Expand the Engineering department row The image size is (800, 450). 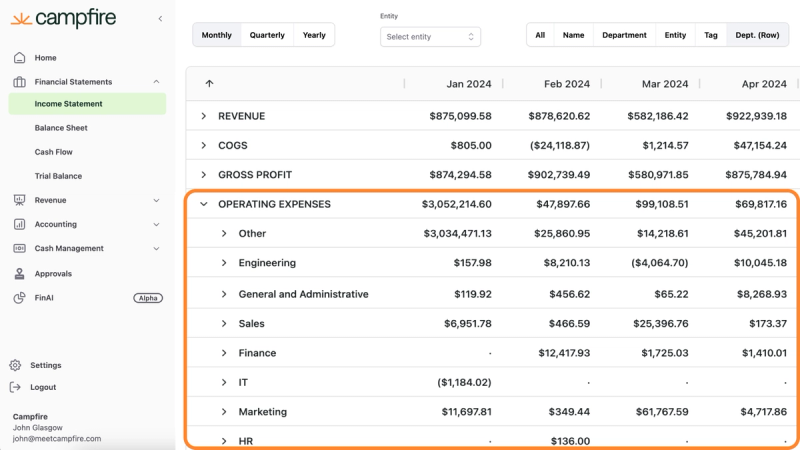224,263
